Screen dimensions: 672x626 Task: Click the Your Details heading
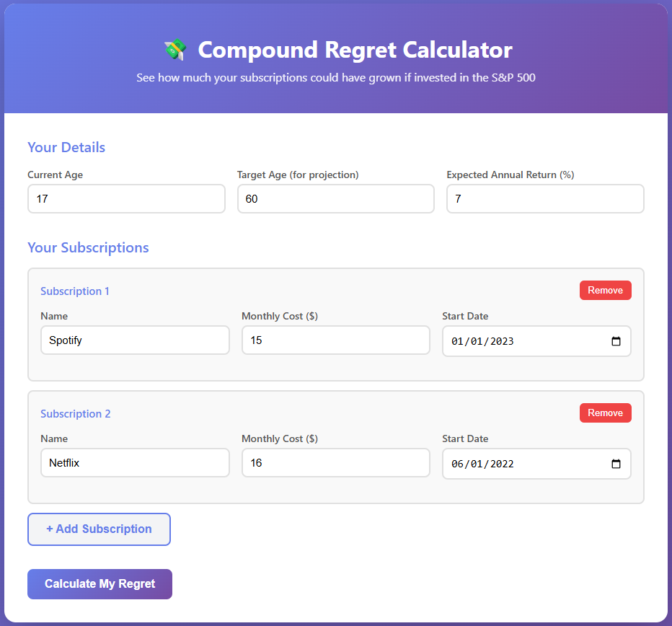click(66, 147)
